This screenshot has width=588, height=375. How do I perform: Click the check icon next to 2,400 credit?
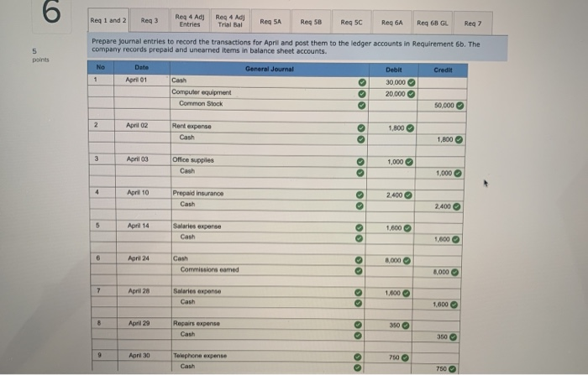pyautogui.click(x=457, y=206)
